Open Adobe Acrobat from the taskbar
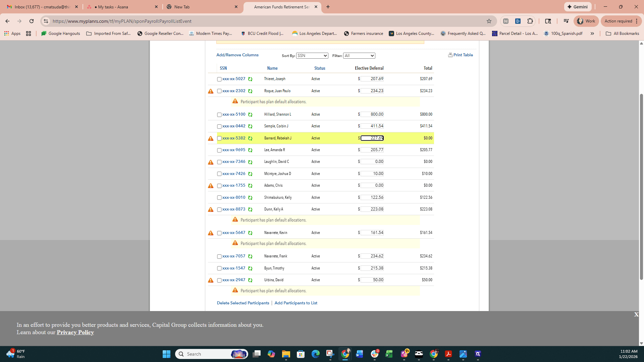644x362 pixels. pos(448,354)
